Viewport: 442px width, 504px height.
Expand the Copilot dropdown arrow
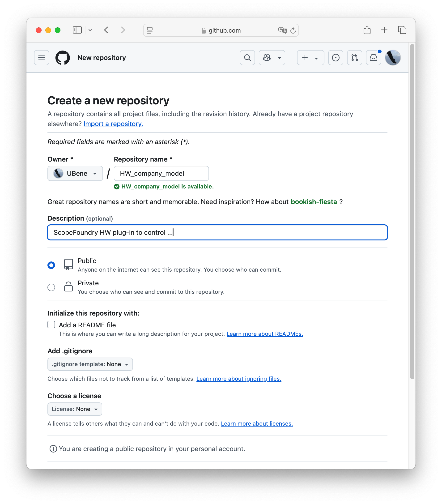click(x=280, y=58)
